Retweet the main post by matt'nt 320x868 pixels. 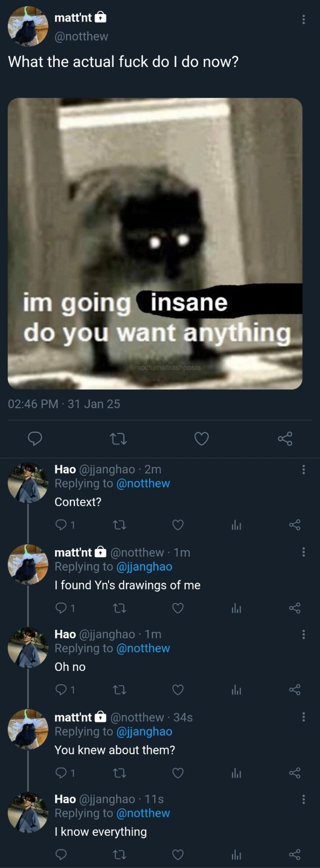coord(118,439)
